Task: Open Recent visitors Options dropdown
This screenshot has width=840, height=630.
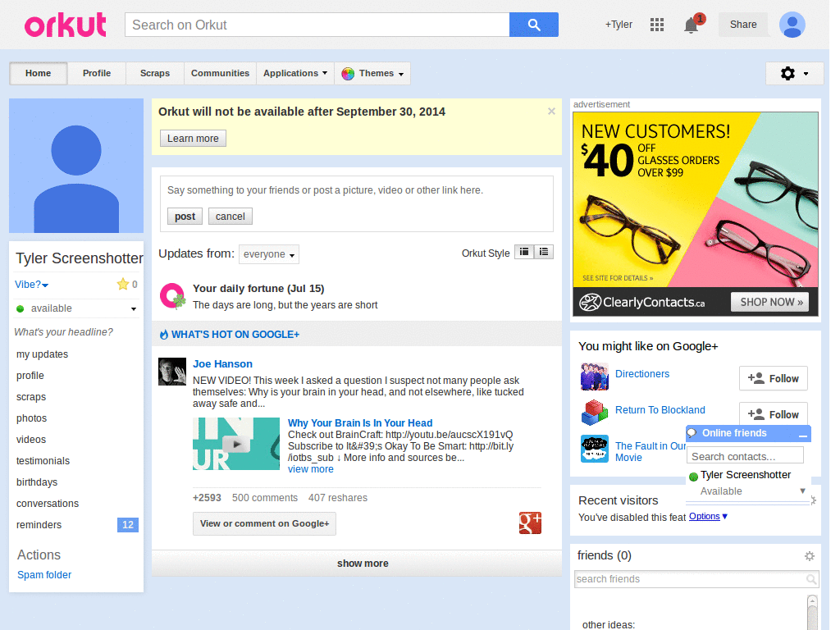Action: [x=708, y=517]
